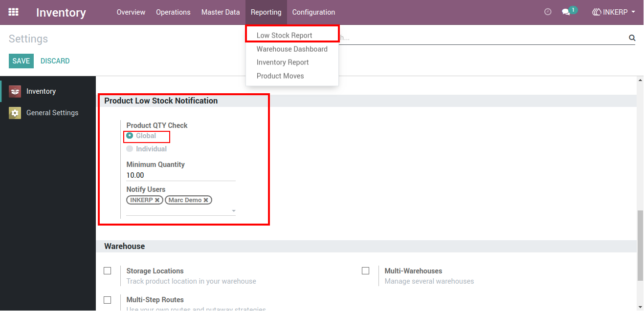This screenshot has height=311, width=644.
Task: Choose Warehouse Dashboard from Reporting menu
Action: [x=292, y=49]
